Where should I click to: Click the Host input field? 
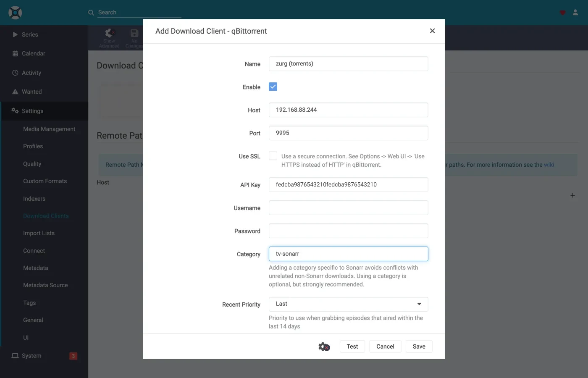tap(349, 110)
